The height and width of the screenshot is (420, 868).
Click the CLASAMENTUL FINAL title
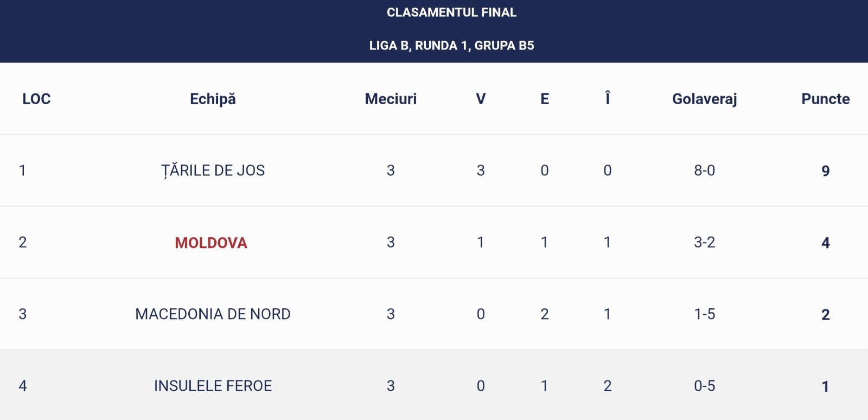451,12
